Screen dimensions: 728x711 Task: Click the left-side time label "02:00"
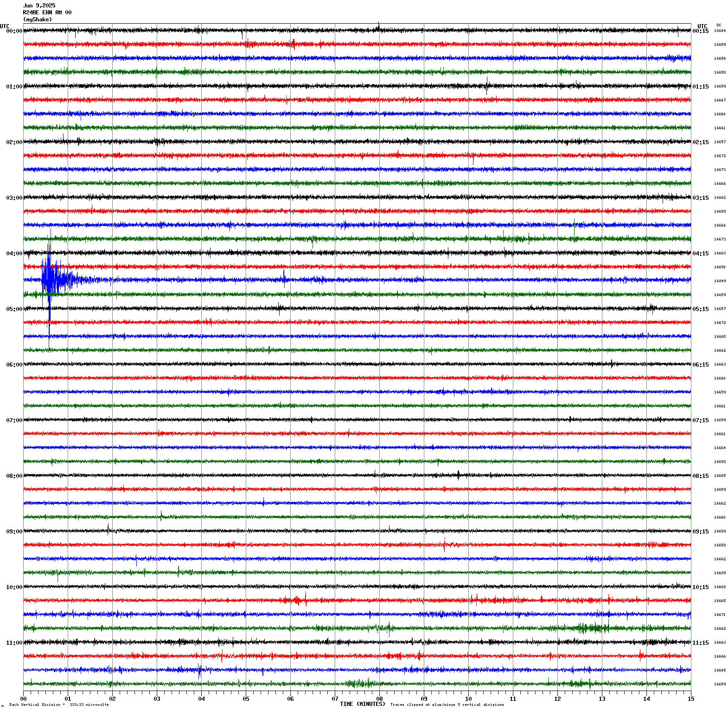(x=14, y=142)
